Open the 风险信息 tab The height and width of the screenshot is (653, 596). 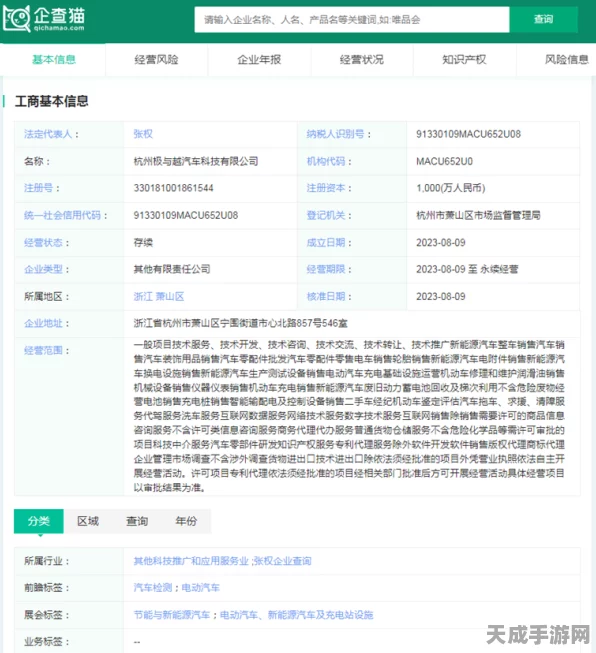click(x=567, y=60)
